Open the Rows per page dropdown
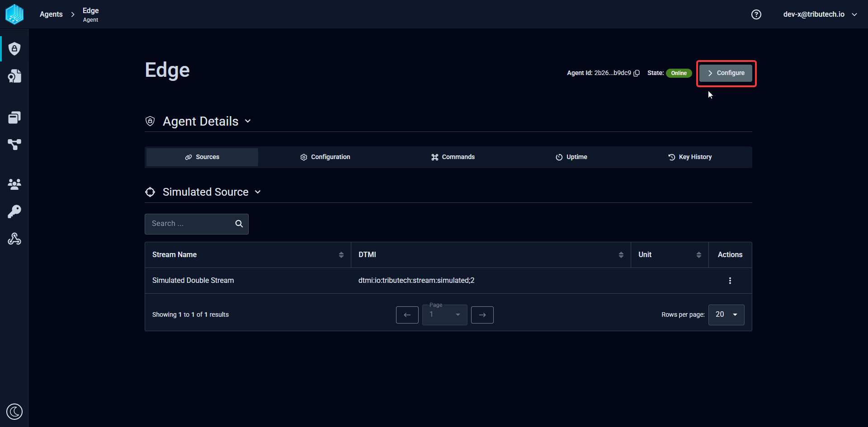This screenshot has width=868, height=427. pos(726,315)
